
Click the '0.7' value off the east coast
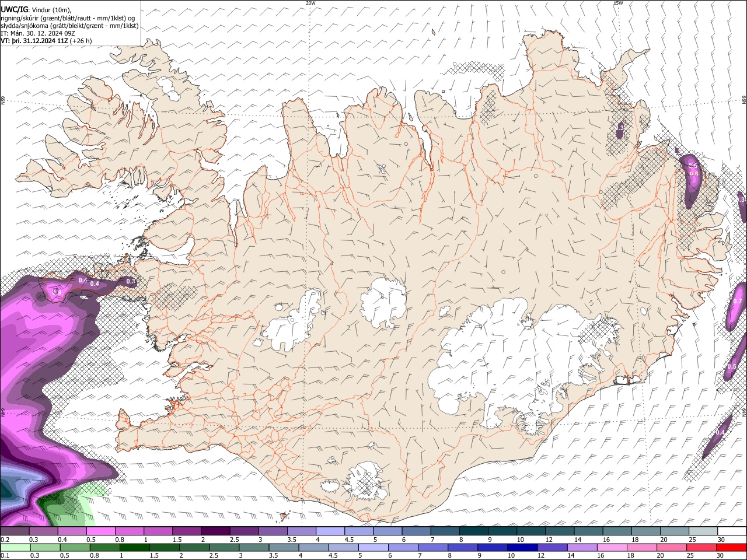tap(738, 301)
